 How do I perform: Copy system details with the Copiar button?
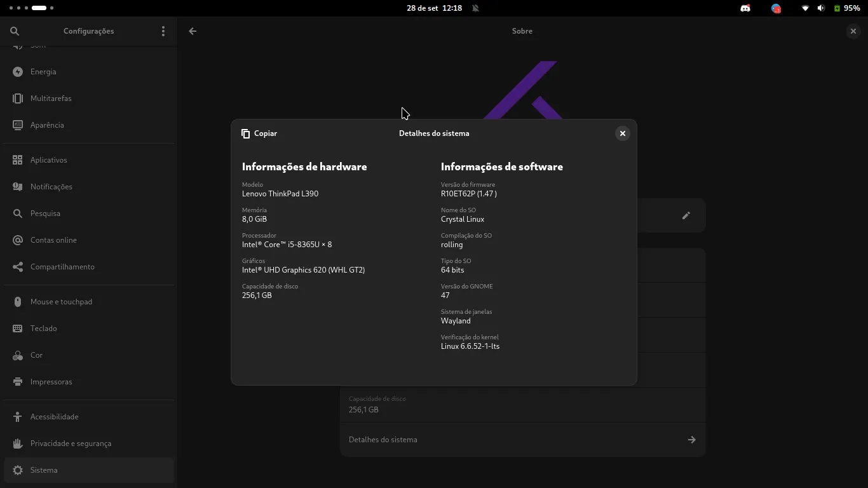pyautogui.click(x=259, y=133)
